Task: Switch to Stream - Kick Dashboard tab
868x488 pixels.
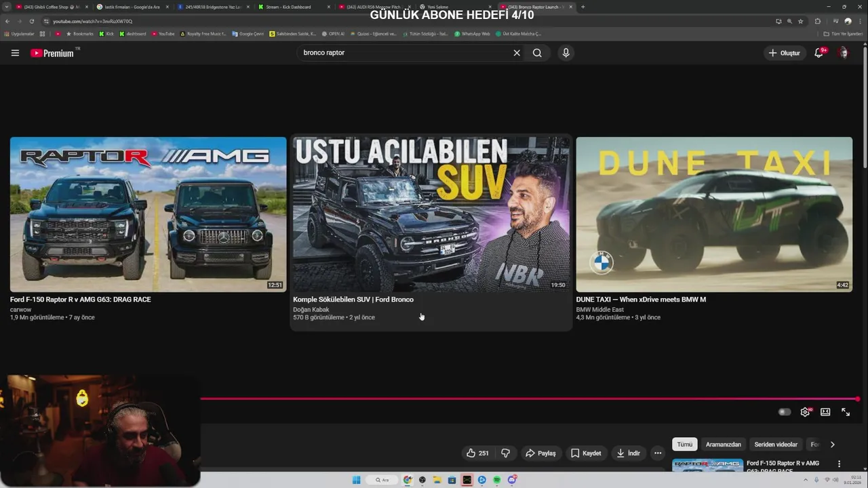Action: click(293, 7)
